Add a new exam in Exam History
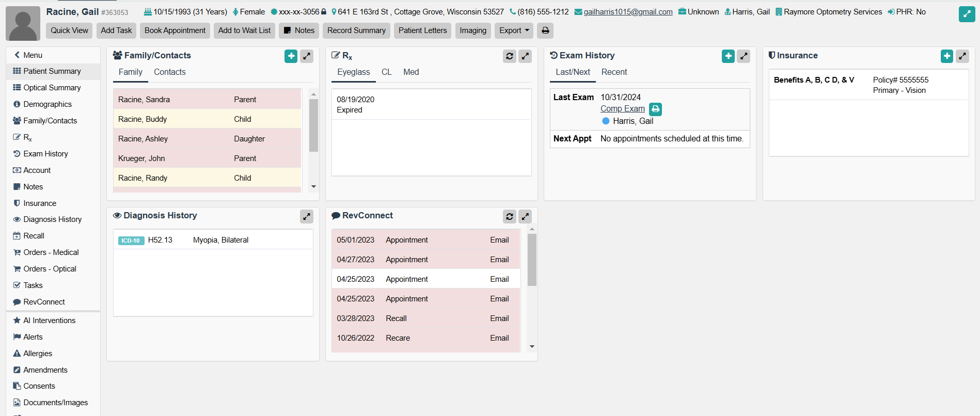The height and width of the screenshot is (416, 980). 728,56
